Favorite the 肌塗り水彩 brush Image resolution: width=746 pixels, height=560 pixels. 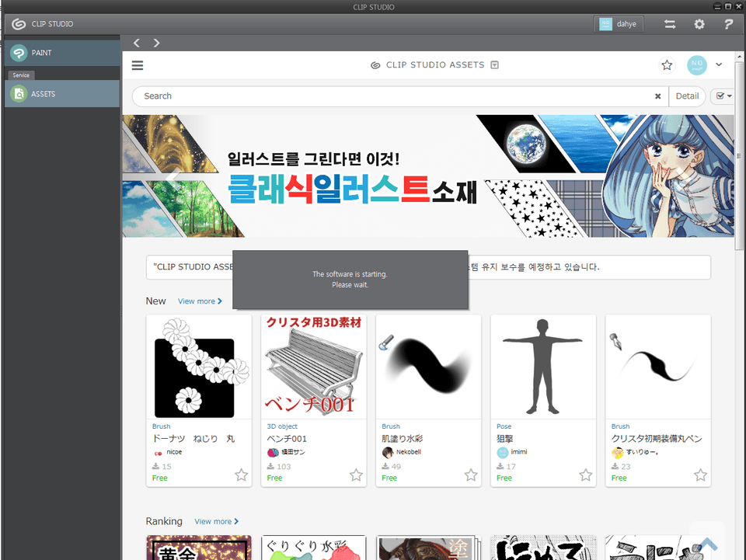click(x=471, y=475)
